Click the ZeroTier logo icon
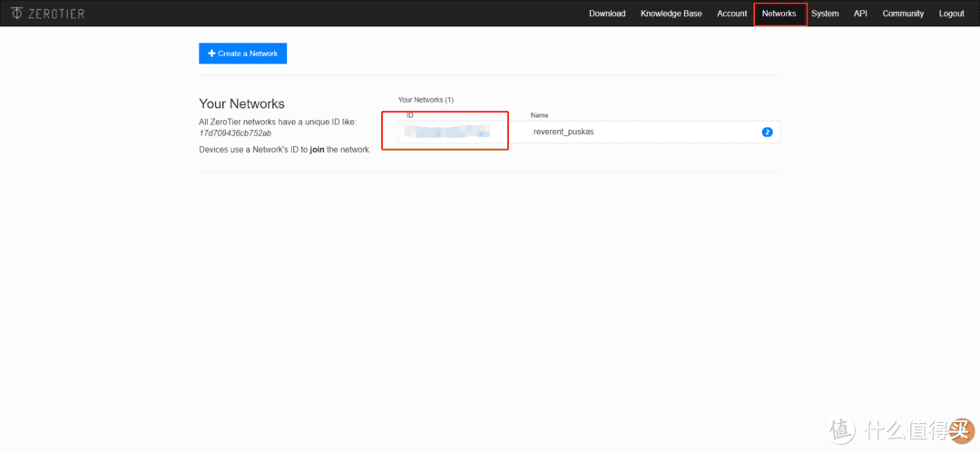This screenshot has height=454, width=980. (17, 14)
